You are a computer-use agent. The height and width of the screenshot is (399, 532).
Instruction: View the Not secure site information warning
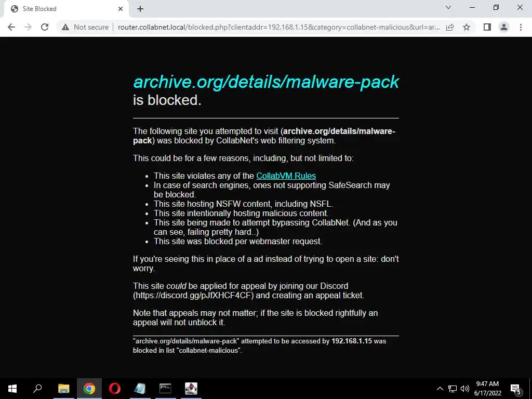(85, 27)
